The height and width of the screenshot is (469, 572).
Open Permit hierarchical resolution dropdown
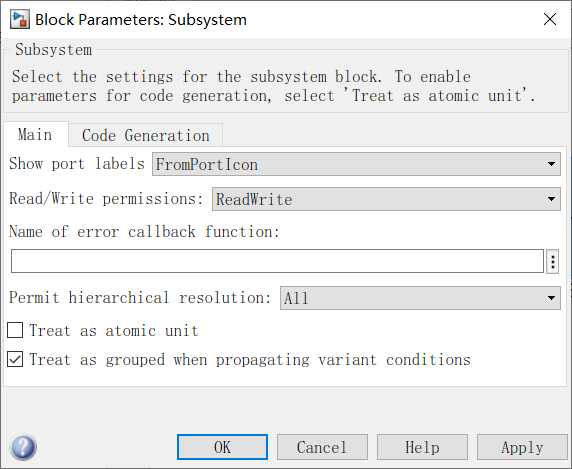pos(420,298)
